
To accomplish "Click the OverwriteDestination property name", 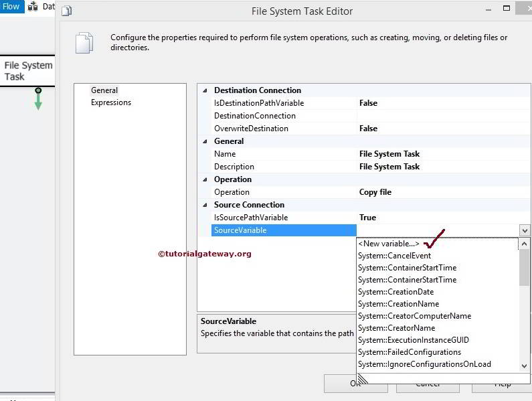I will click(x=251, y=129).
